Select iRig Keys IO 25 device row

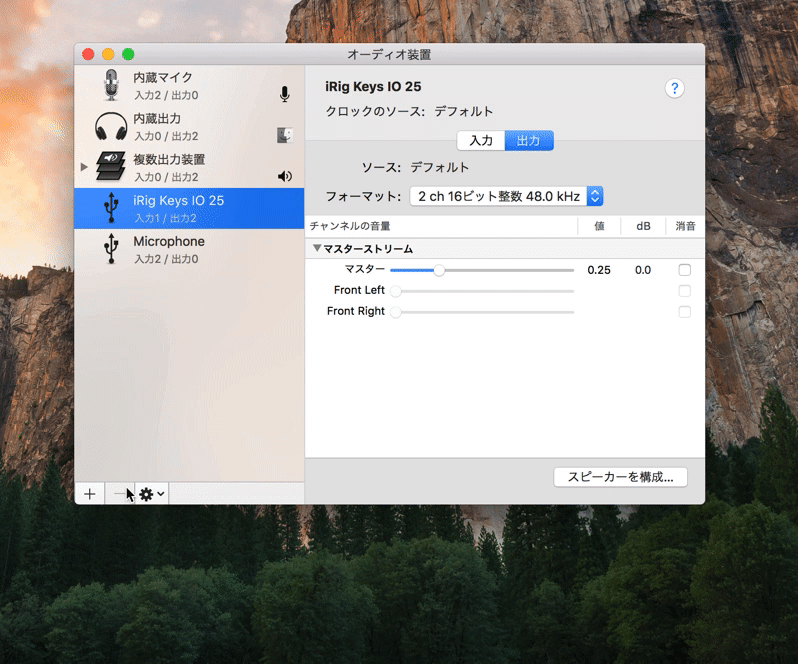coord(189,208)
